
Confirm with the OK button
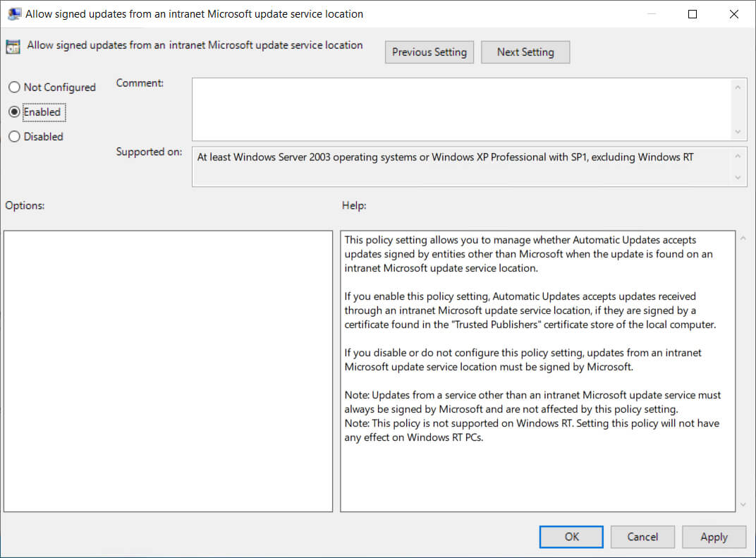(571, 537)
